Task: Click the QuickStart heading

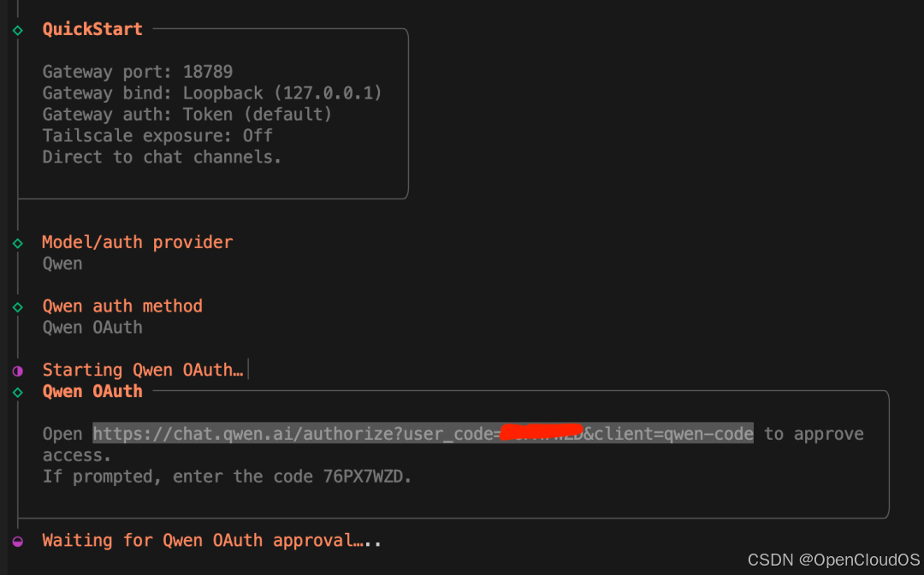Action: point(92,29)
